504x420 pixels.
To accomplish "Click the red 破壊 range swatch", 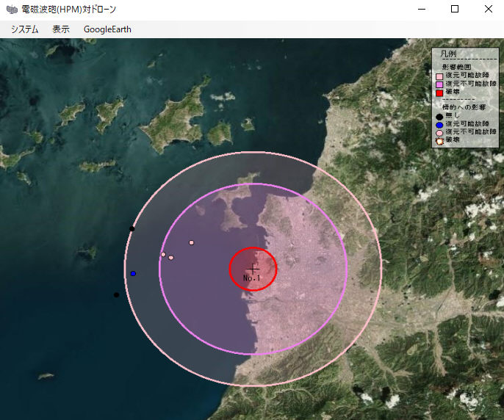I will [439, 93].
